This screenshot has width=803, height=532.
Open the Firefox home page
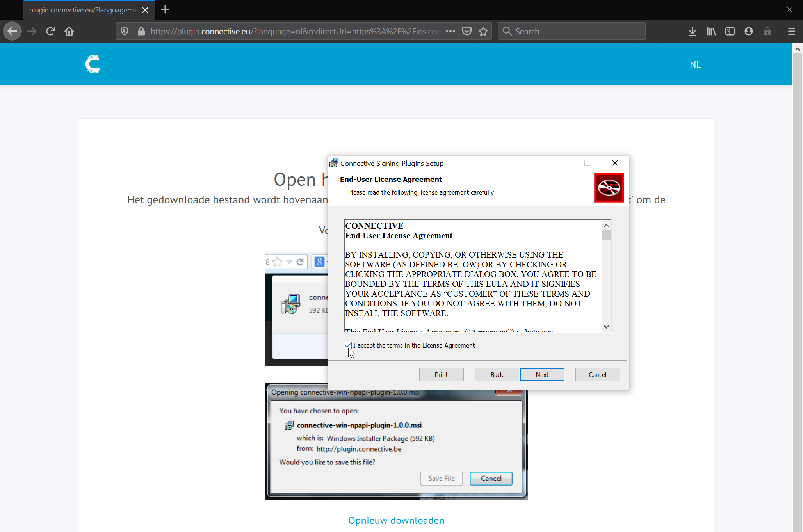[69, 31]
